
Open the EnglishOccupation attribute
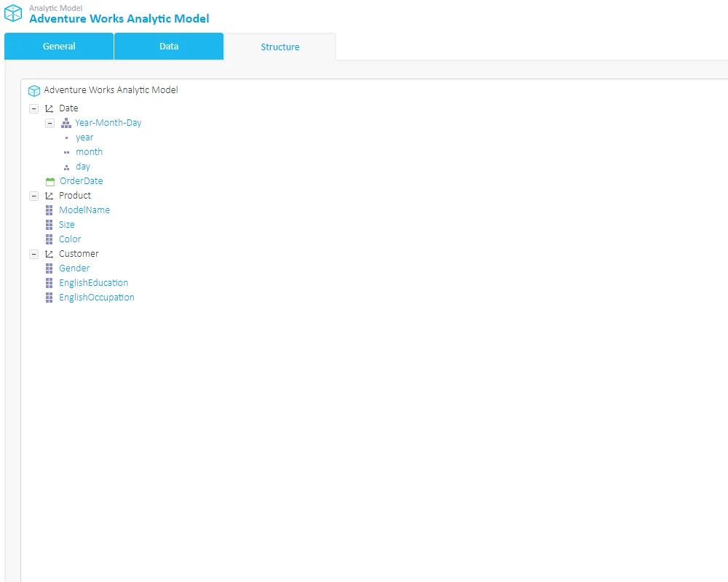pyautogui.click(x=97, y=298)
